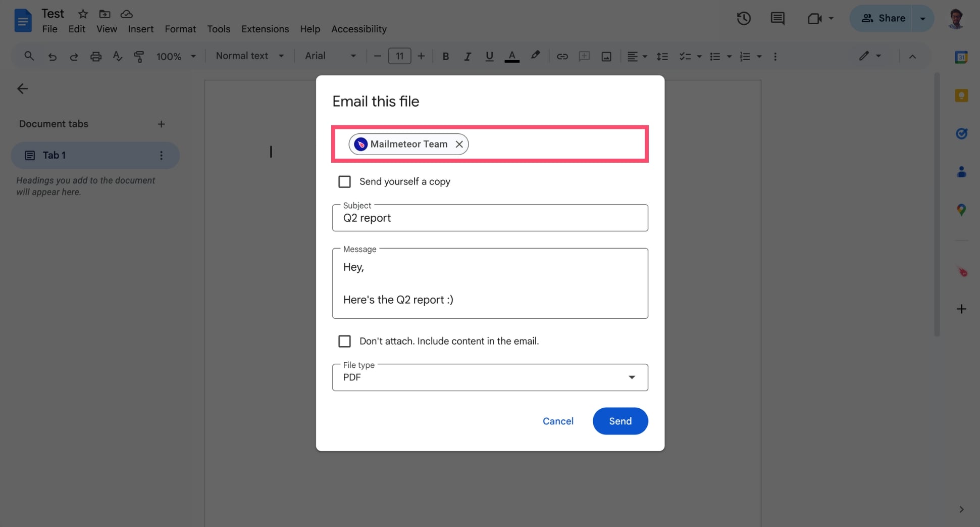Apply text highlight color

(x=535, y=56)
